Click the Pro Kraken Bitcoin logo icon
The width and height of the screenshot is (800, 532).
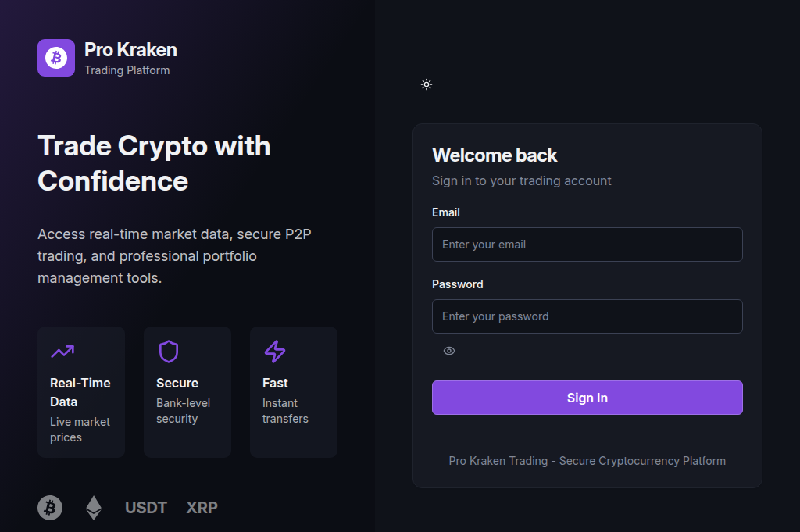[55, 57]
